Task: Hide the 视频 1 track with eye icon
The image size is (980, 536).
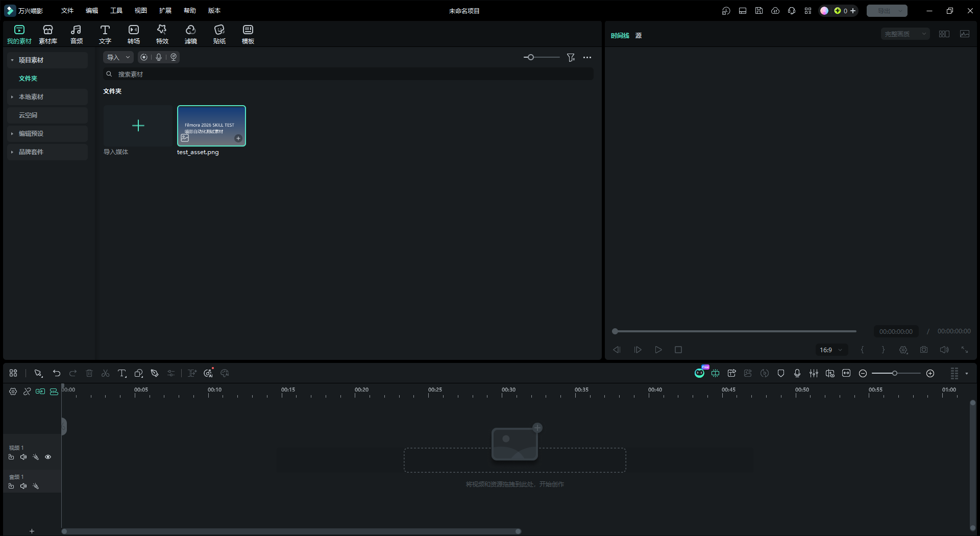Action: point(48,457)
